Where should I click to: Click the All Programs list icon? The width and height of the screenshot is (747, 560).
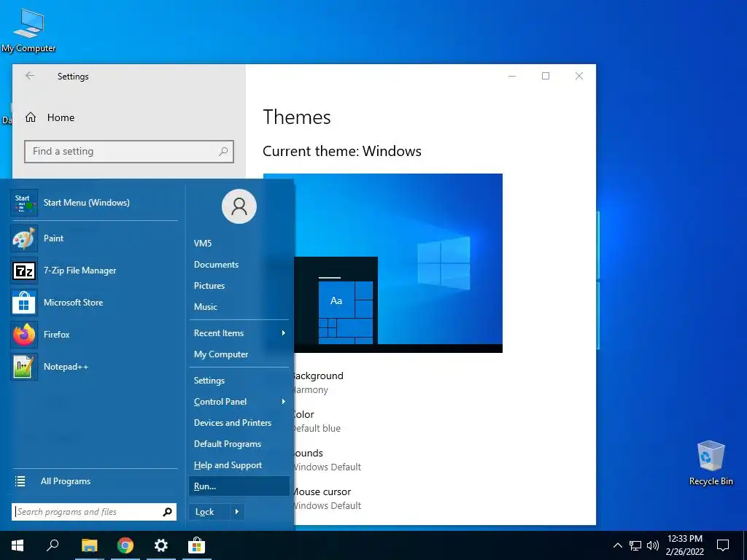coord(20,481)
